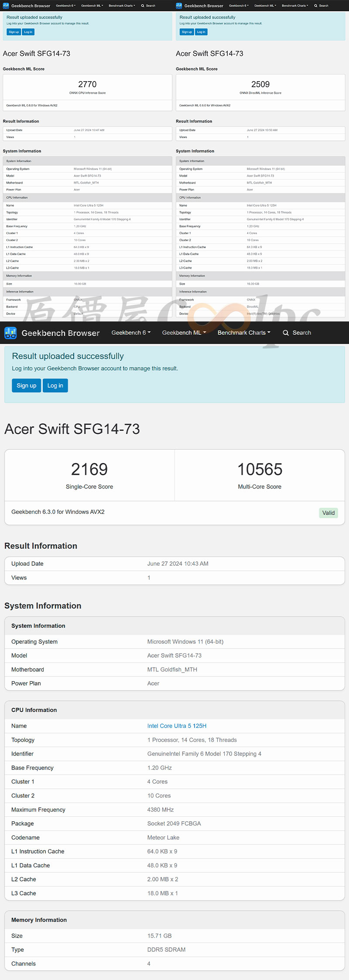Click upload date 'June 27 2024 10:50 AM'
This screenshot has width=349, height=980.
click(262, 130)
